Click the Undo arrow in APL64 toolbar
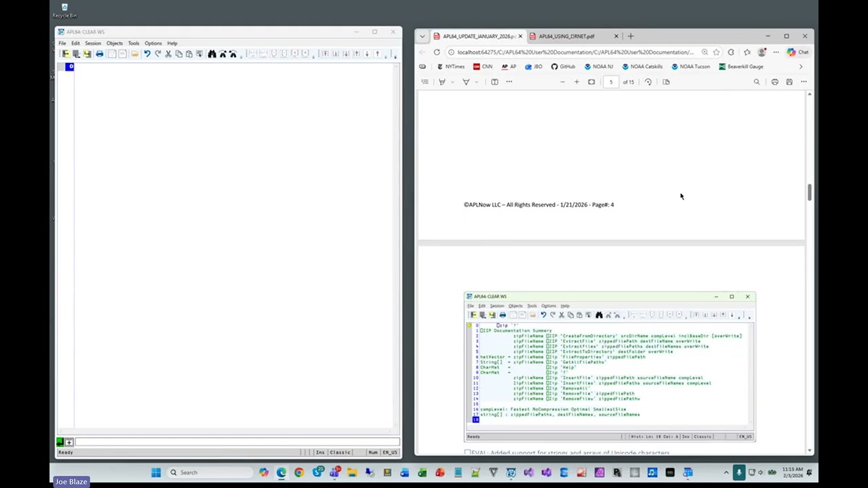Viewport: 868px width, 488px height. 147,54
